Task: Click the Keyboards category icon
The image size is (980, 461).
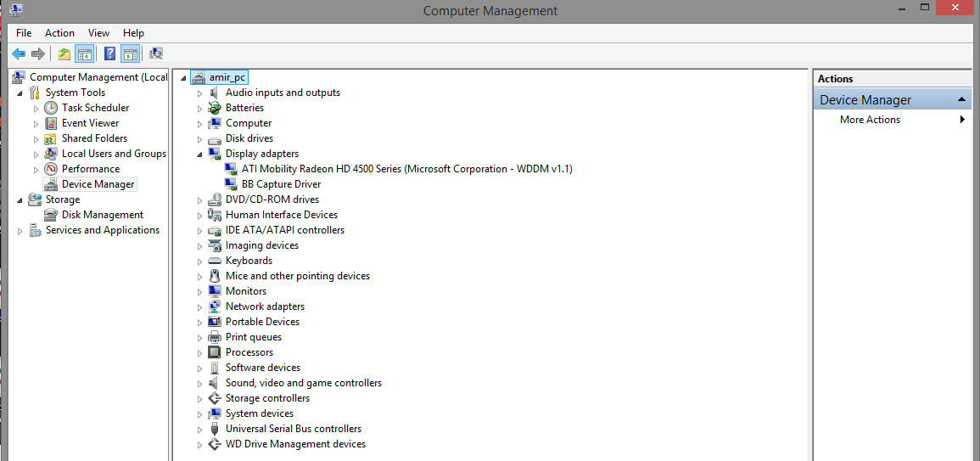Action: 215,261
